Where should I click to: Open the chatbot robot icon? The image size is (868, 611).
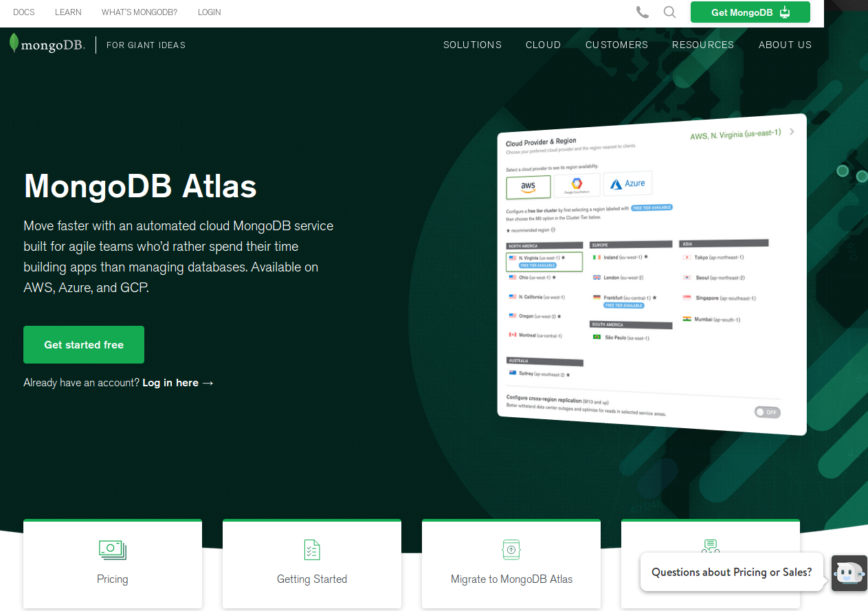(849, 573)
